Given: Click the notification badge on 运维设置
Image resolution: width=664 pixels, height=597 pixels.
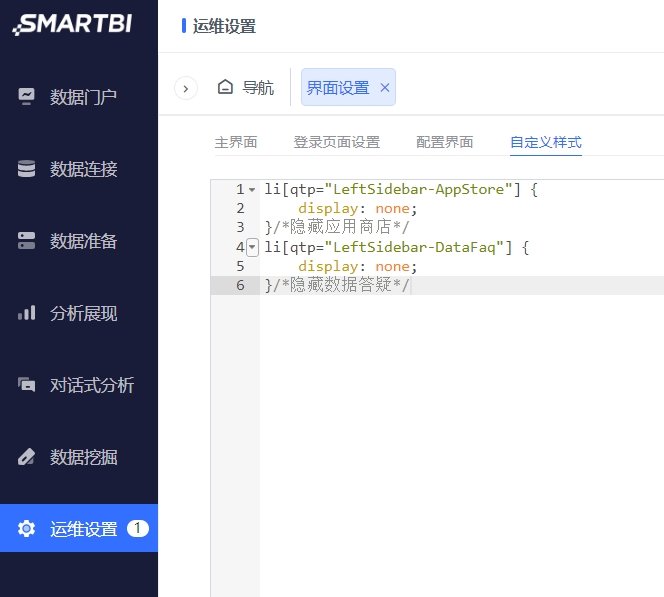Looking at the screenshot, I should click(x=138, y=528).
